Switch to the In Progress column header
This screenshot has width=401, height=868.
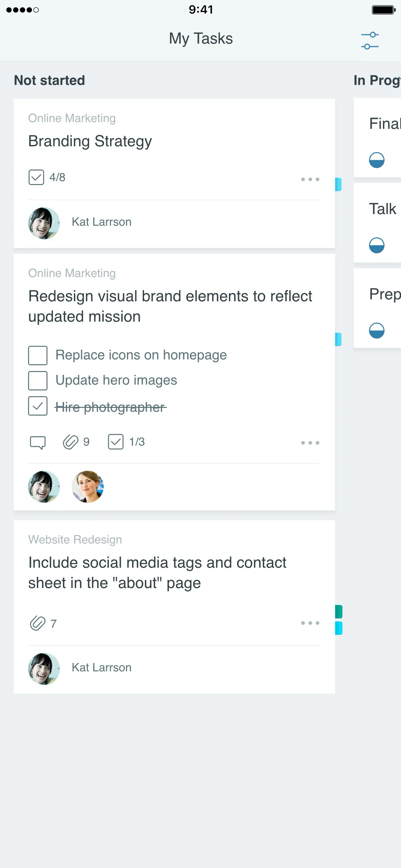377,80
